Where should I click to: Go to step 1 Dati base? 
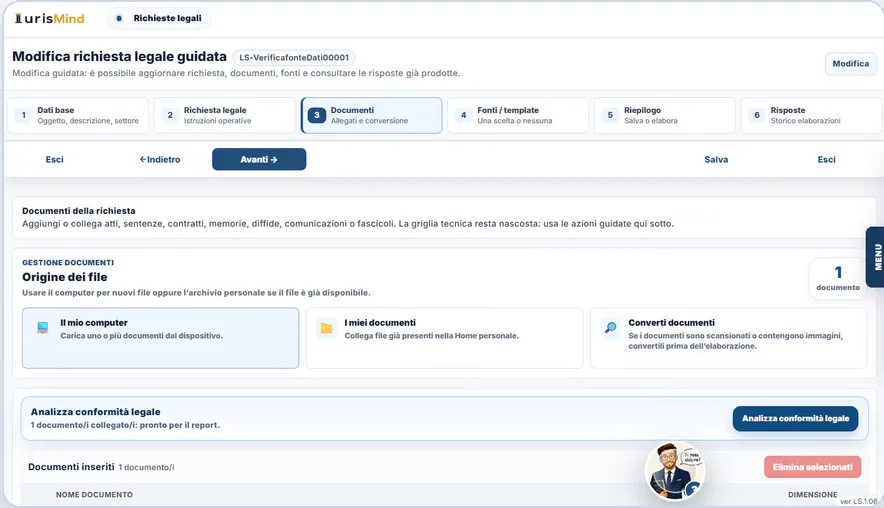pos(78,116)
